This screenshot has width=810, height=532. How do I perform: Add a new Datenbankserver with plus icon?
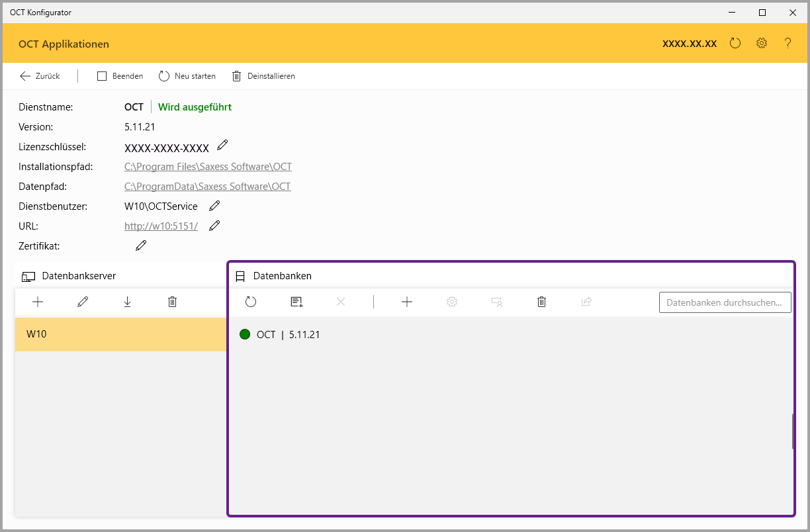[38, 302]
